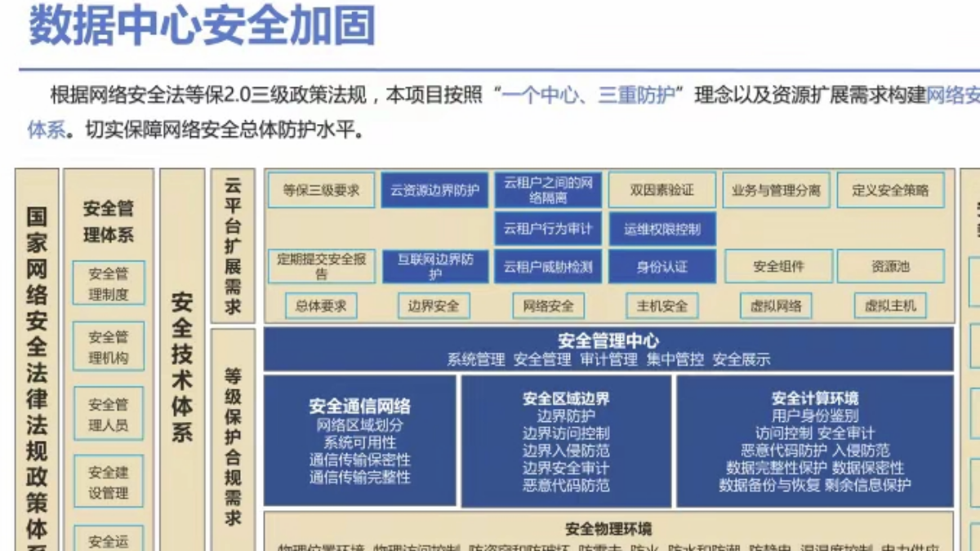Select the 云租户威胁检测 item
The width and height of the screenshot is (980, 551).
[548, 267]
